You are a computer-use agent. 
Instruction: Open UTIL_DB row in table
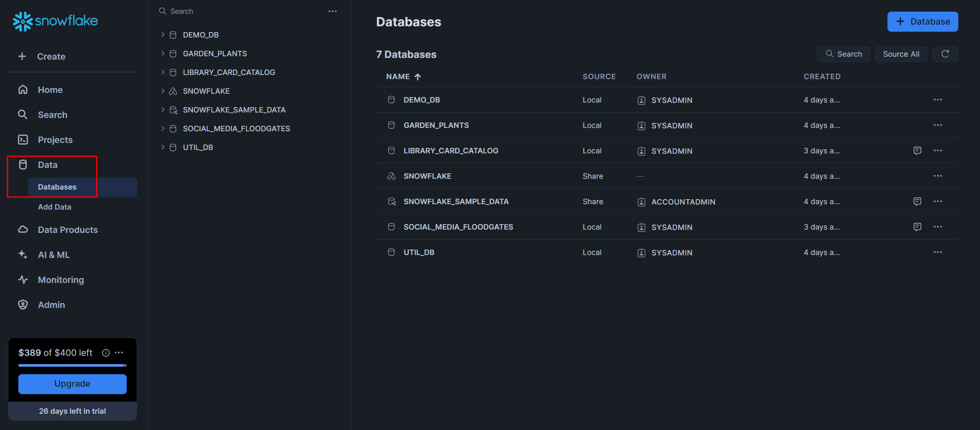point(667,252)
